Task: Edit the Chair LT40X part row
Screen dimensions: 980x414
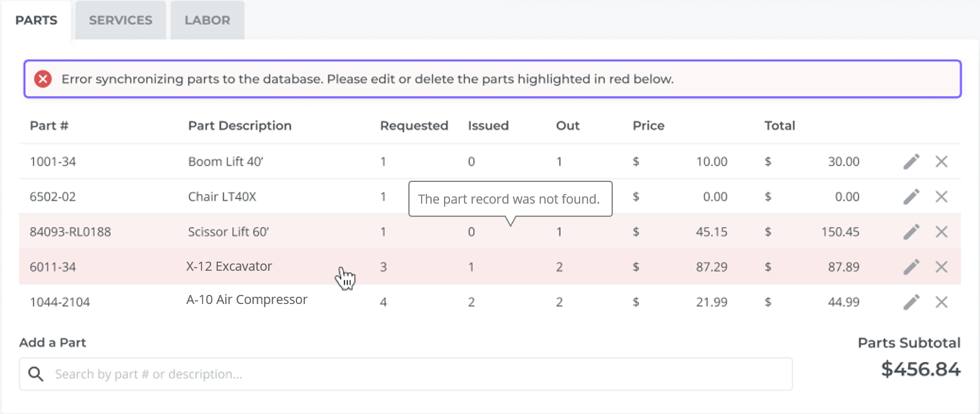Action: 911,196
